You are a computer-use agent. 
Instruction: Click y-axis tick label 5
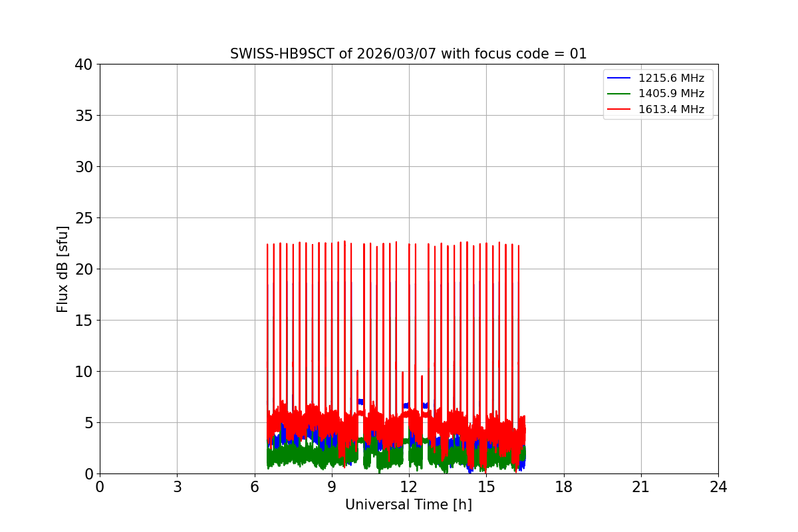coord(88,423)
